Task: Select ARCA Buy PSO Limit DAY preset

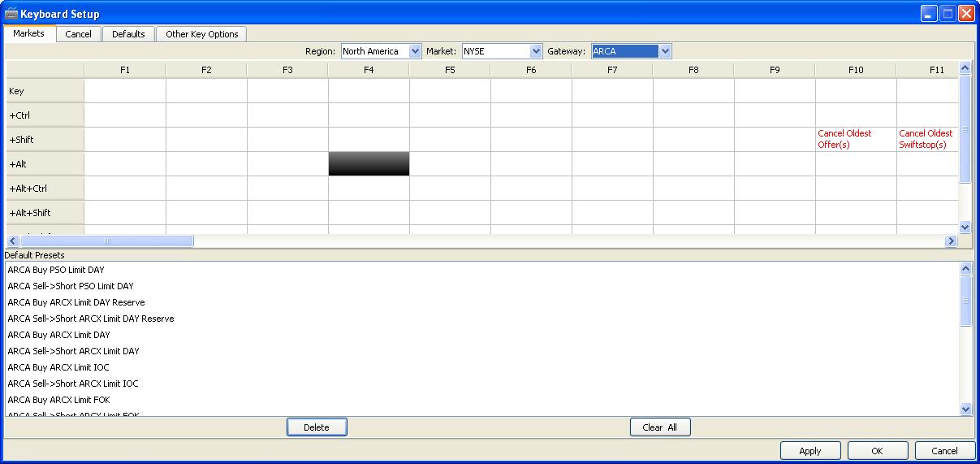Action: tap(56, 270)
